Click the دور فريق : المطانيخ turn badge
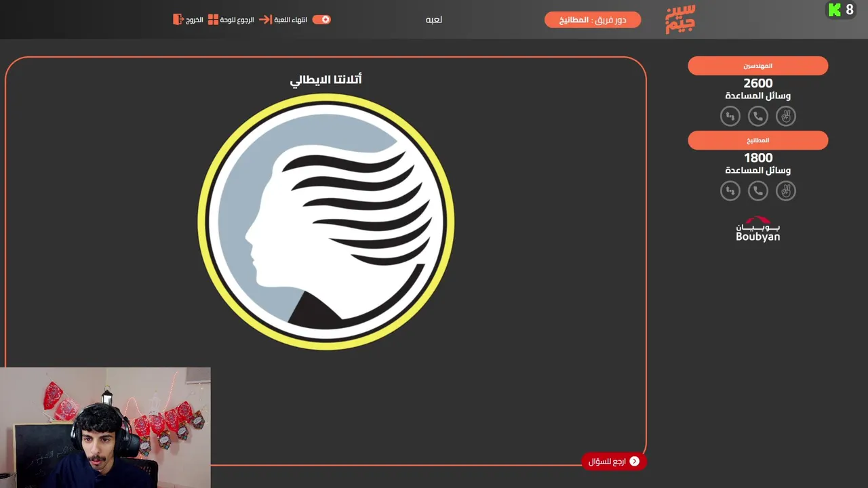The image size is (868, 488). pos(593,20)
